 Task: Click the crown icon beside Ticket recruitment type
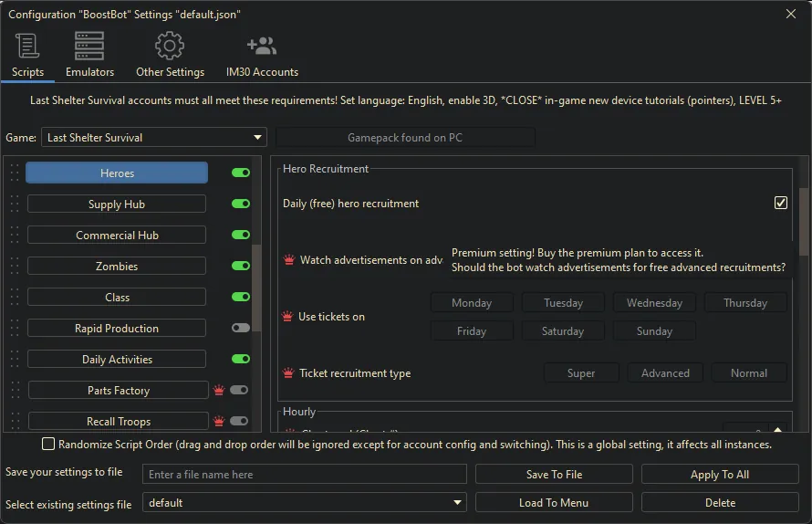[x=288, y=372]
